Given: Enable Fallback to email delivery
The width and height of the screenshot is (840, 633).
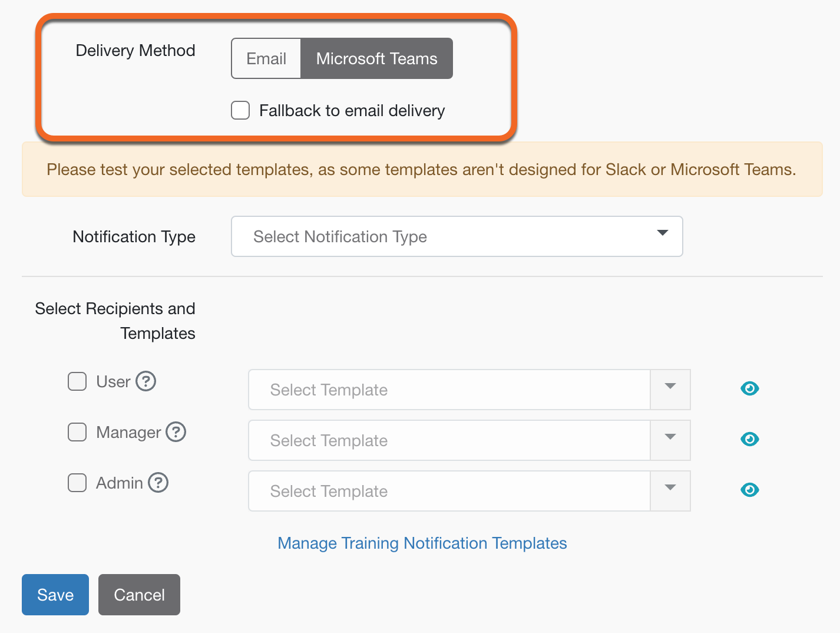Looking at the screenshot, I should click(240, 110).
